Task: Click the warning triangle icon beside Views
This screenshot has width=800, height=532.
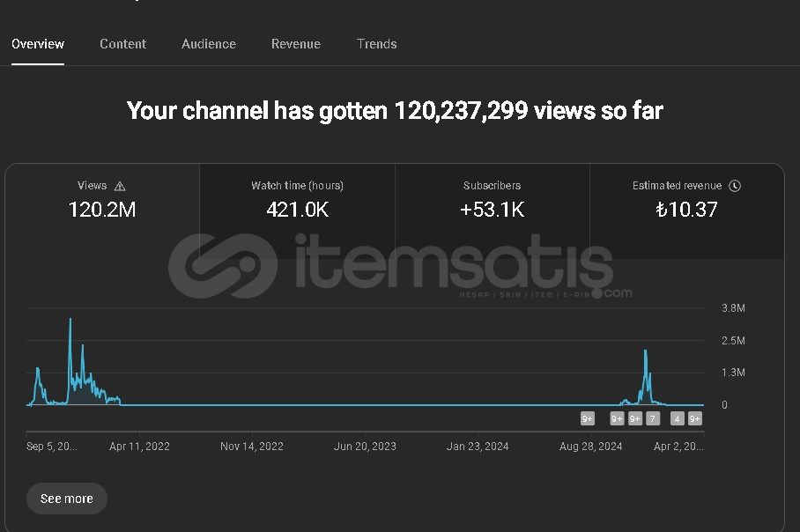Action: [120, 186]
